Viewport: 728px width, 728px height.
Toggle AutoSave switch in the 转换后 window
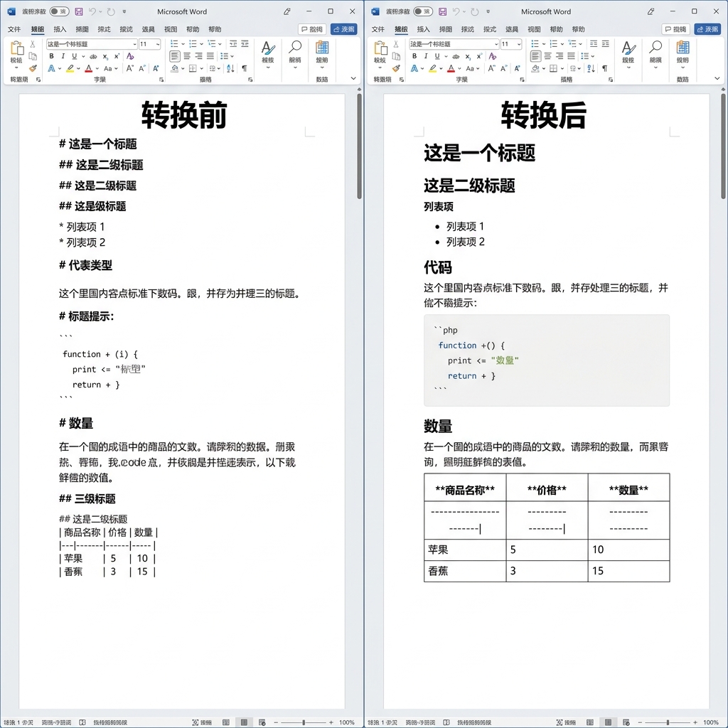[x=423, y=11]
